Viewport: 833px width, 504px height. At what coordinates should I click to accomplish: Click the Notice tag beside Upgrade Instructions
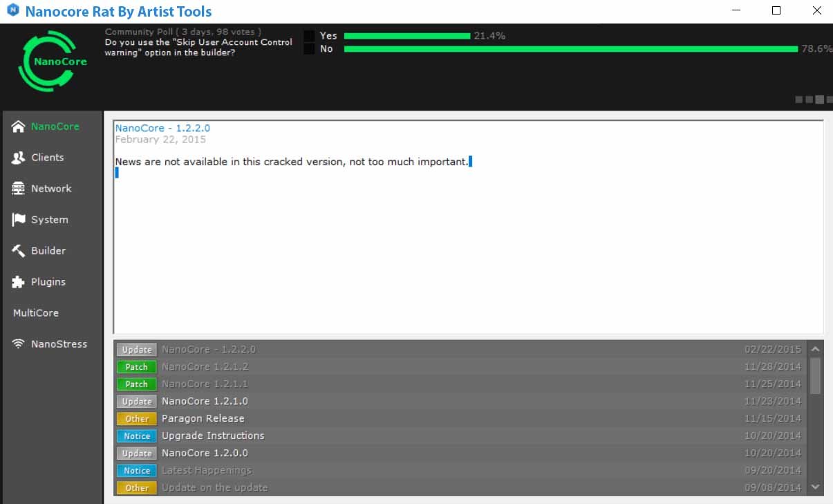[137, 436]
